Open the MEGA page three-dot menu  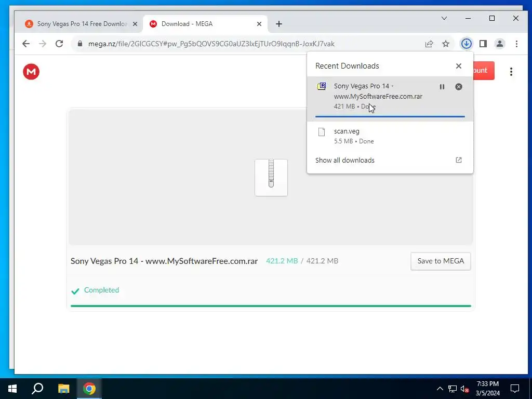point(511,72)
